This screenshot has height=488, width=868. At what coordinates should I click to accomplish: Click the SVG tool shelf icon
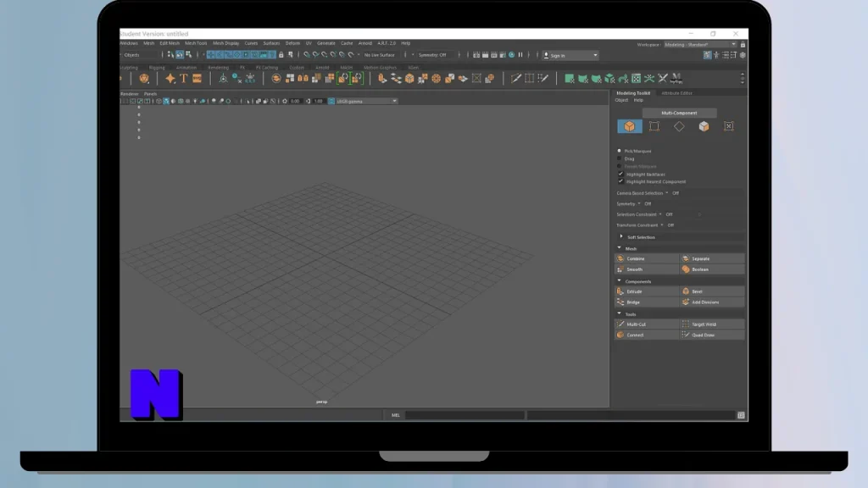tap(197, 79)
